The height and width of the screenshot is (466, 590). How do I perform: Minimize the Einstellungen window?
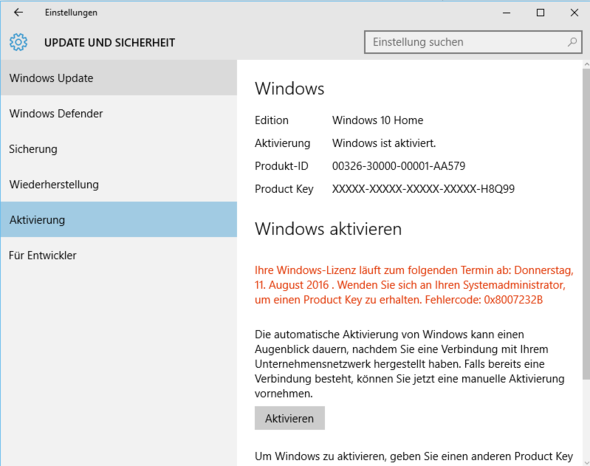(x=506, y=12)
